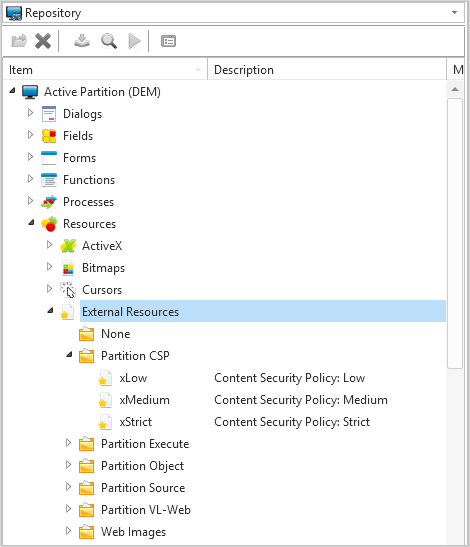Click the Description column header
This screenshot has height=547, width=470.
(327, 70)
